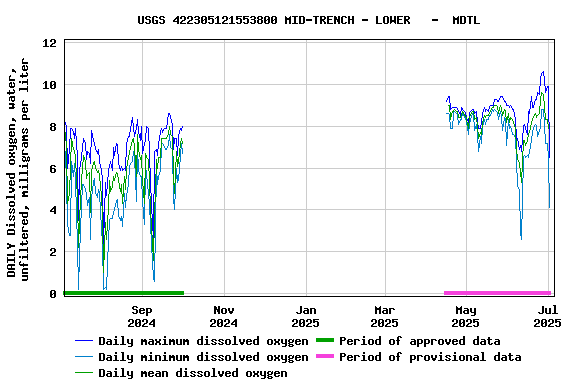Click legend text Period of provisional data

(430, 357)
